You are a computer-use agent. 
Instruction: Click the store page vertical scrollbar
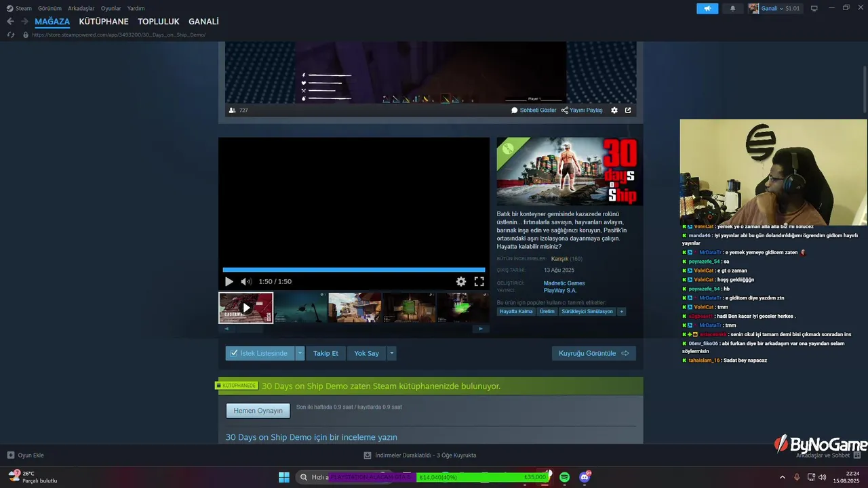coord(865,88)
